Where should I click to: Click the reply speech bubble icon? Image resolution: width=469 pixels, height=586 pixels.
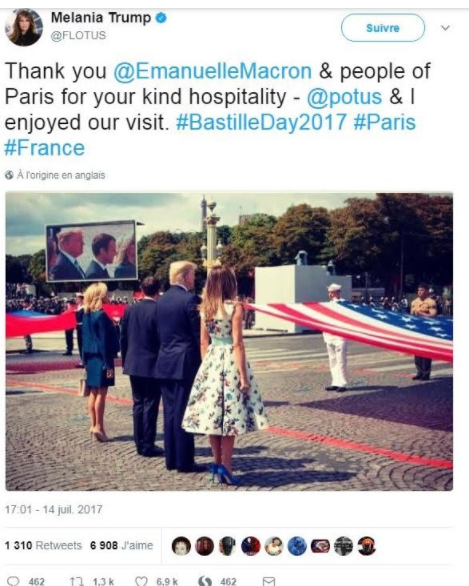[13, 581]
